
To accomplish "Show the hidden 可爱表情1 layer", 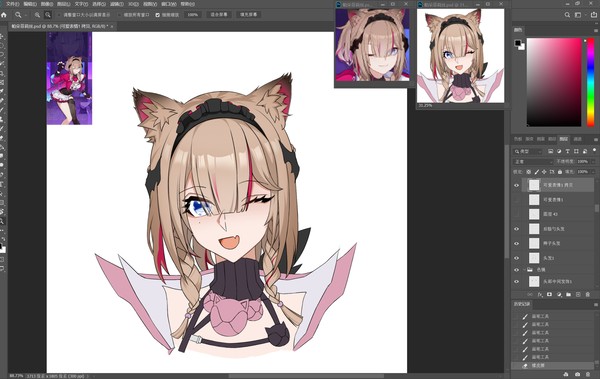I will [517, 200].
